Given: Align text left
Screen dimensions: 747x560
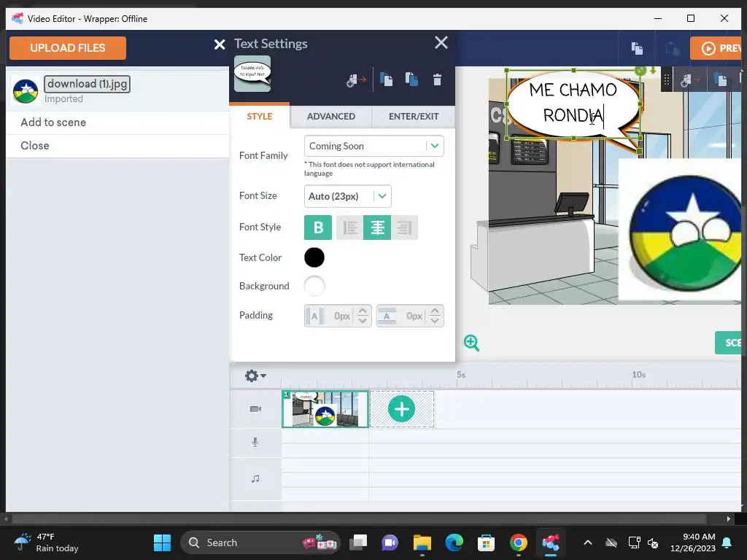Looking at the screenshot, I should click(350, 227).
